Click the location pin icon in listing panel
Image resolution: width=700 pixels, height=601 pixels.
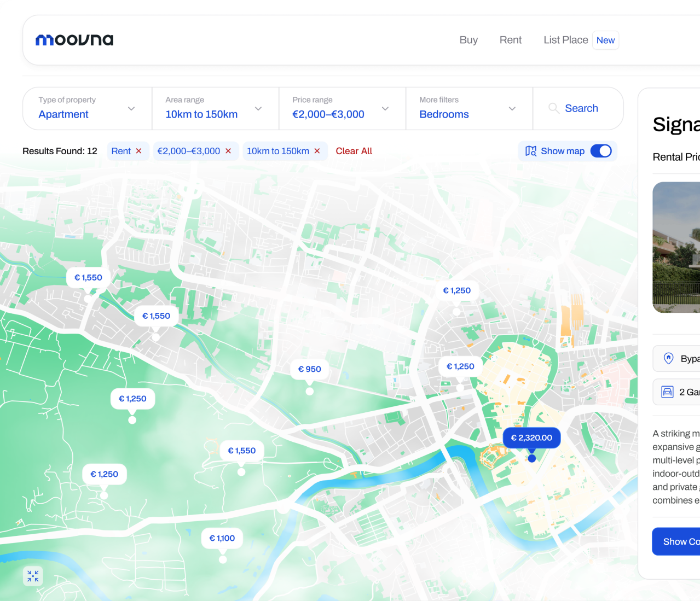click(668, 358)
